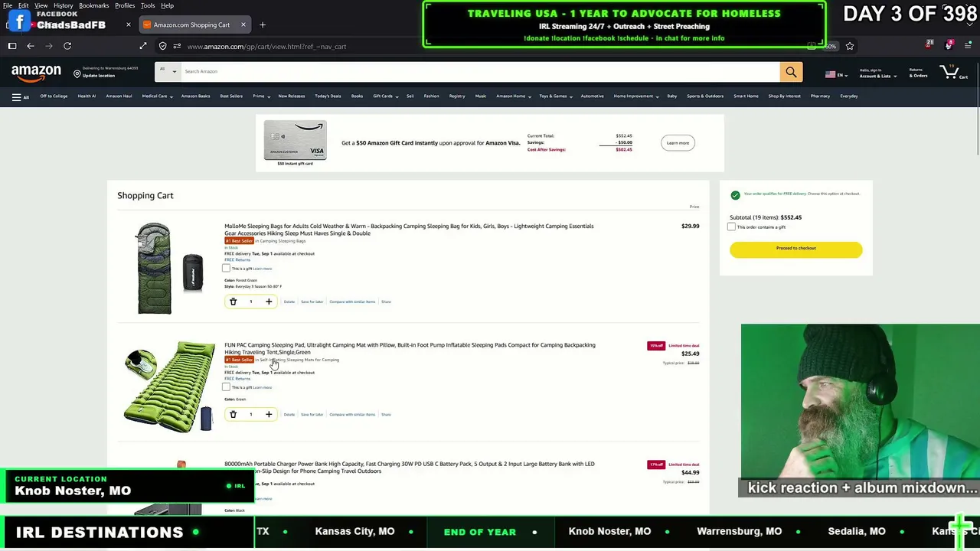Click the trash icon for FUN PAC sleeping pad
Image resolution: width=980 pixels, height=551 pixels.
tap(234, 415)
